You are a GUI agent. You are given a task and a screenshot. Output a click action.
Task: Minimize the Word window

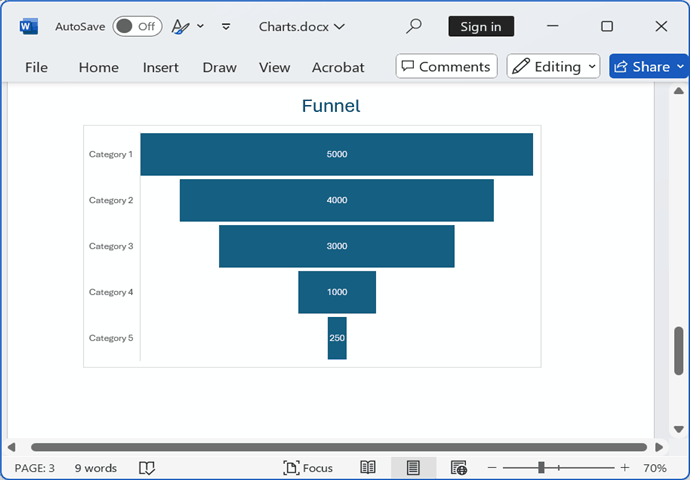point(553,26)
